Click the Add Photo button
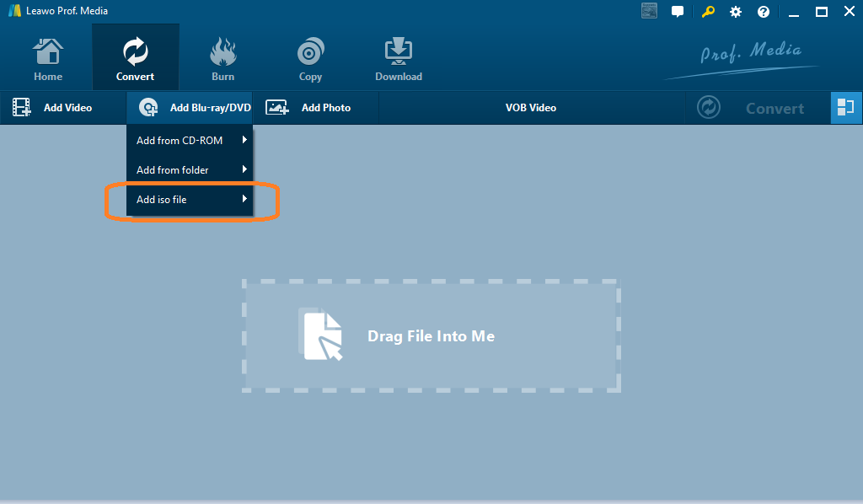Viewport: 863px width, 504px height. [316, 107]
